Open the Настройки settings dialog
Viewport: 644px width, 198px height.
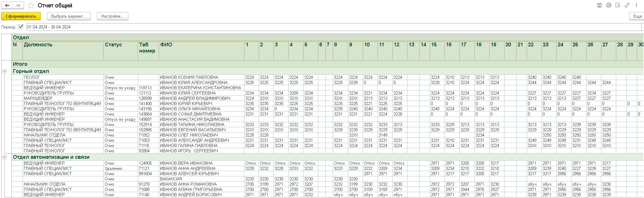coord(112,16)
